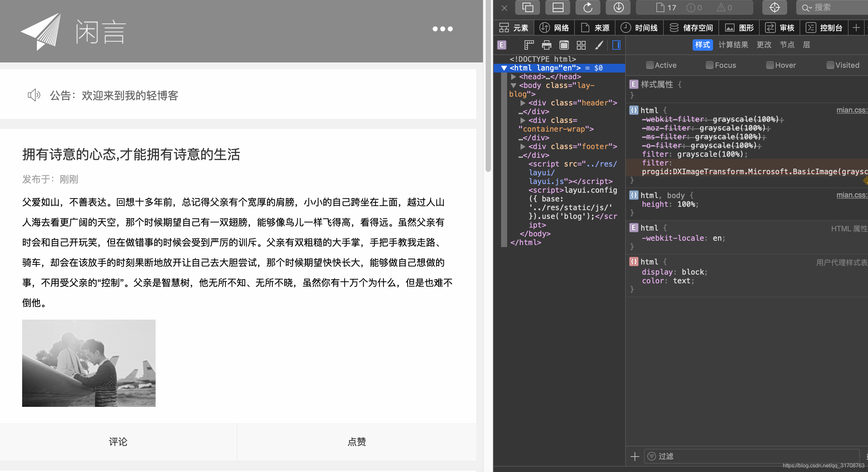Image resolution: width=868 pixels, height=472 pixels.
Task: Open the three-dots menu in blog header
Action: click(x=442, y=29)
